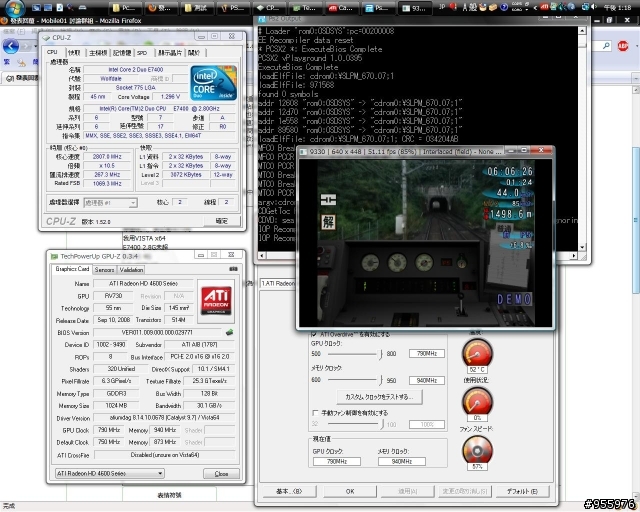Click the volume speaker tray icon
640x512 pixels.
point(594,7)
